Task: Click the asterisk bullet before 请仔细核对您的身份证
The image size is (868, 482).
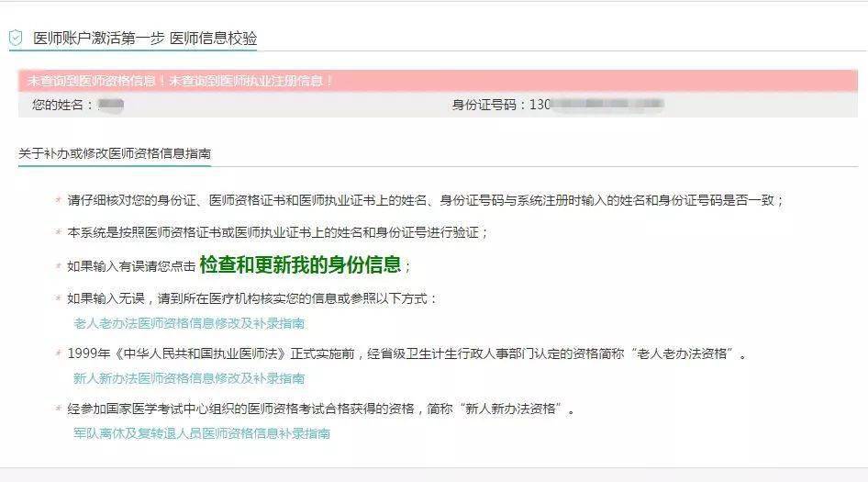Action: pyautogui.click(x=58, y=199)
